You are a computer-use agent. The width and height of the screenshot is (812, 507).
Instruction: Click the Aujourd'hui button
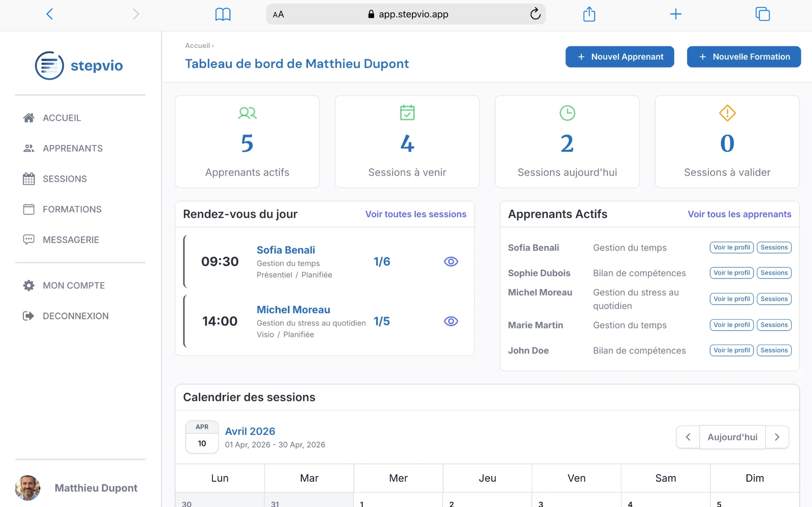(x=732, y=437)
